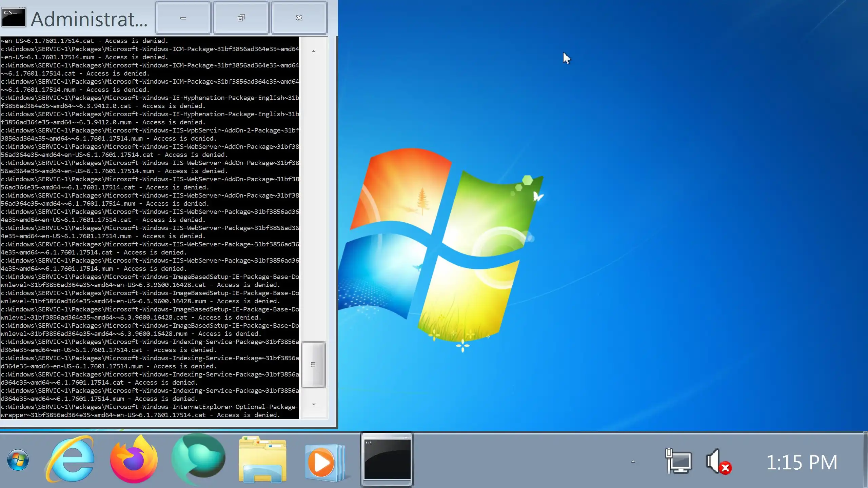Viewport: 868px width, 488px height.
Task: Show hidden tray icons arrow
Action: tap(633, 462)
